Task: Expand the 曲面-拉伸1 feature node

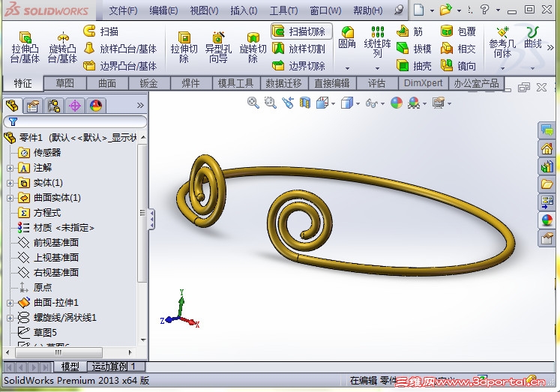Action: click(x=10, y=303)
